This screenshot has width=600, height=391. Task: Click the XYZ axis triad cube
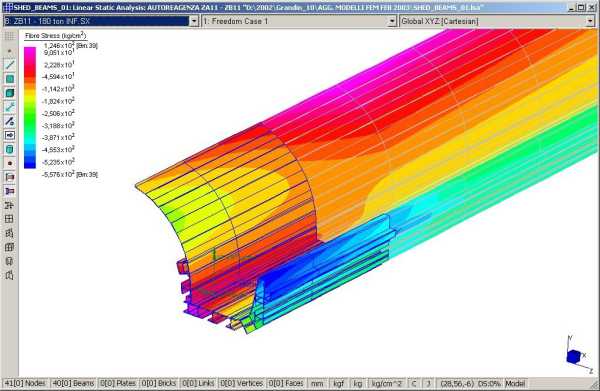[x=574, y=357]
